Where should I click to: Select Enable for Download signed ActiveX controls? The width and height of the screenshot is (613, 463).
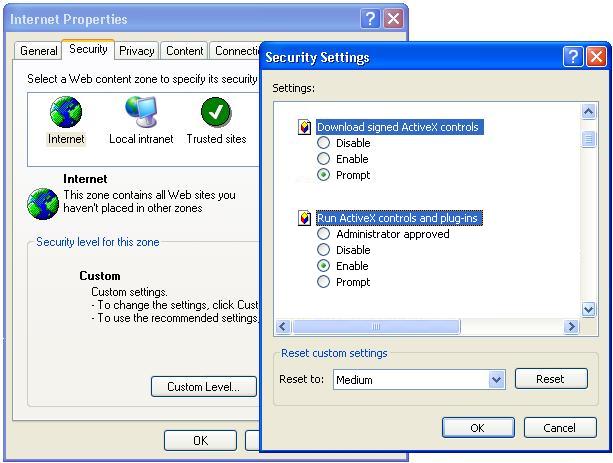(x=323, y=159)
